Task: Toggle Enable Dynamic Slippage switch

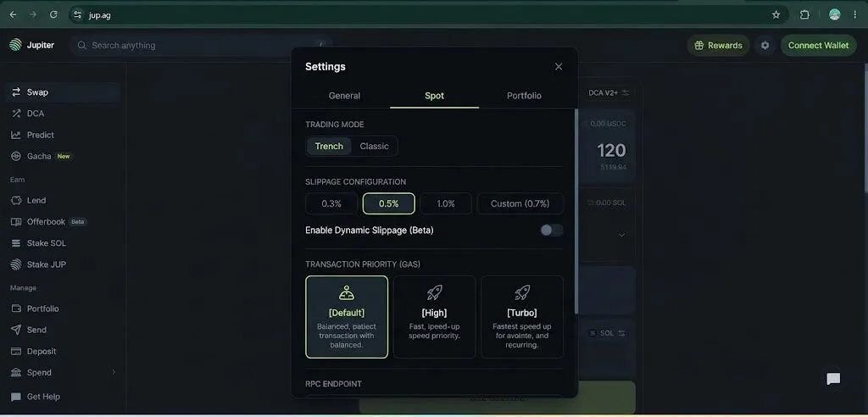Action: coord(552,231)
